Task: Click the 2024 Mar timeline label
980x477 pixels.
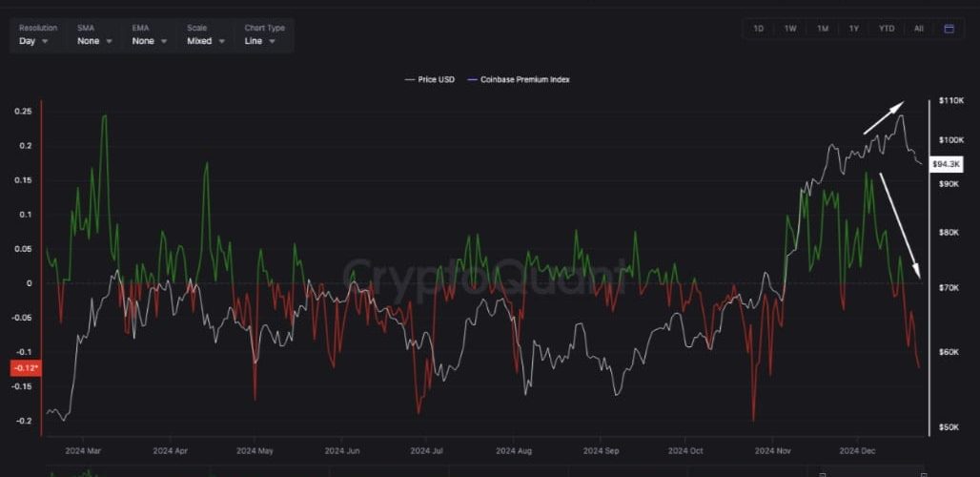Action: click(x=83, y=449)
